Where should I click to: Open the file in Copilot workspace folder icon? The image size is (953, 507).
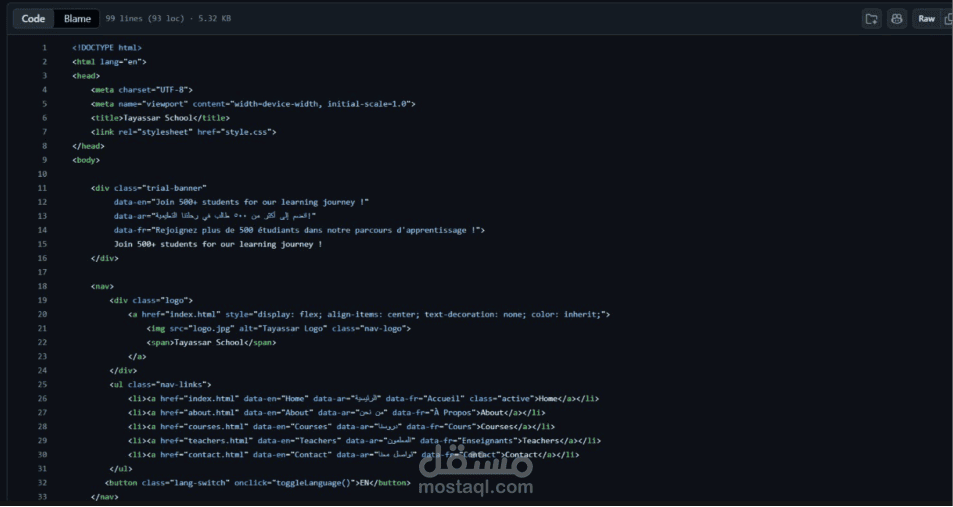872,19
